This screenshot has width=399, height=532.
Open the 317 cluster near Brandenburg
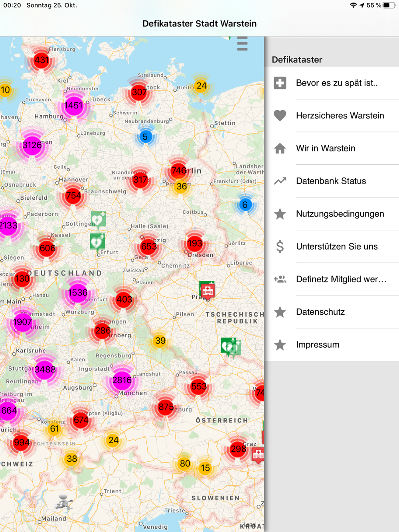(140, 180)
